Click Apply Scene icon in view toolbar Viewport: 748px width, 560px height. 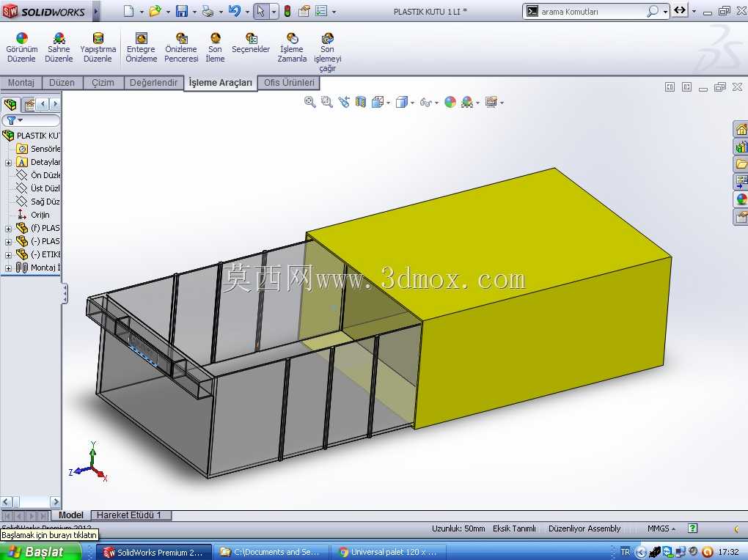click(468, 102)
